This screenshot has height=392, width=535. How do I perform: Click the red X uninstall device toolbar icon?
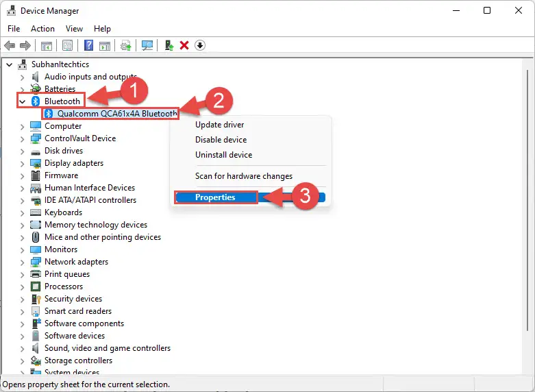point(184,45)
